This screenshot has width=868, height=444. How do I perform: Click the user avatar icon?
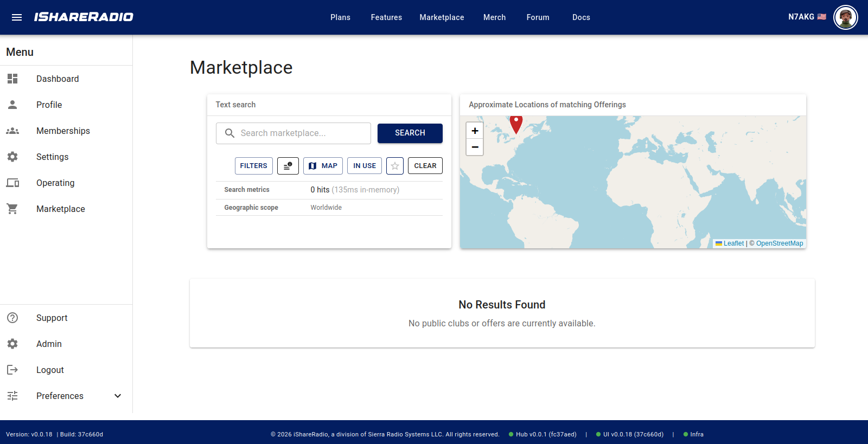click(845, 17)
